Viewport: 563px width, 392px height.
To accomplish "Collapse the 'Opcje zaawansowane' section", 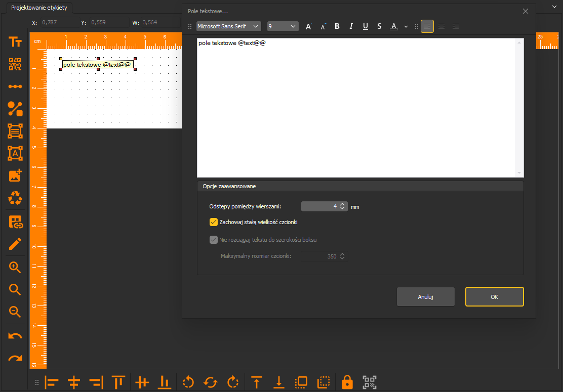I will click(360, 186).
